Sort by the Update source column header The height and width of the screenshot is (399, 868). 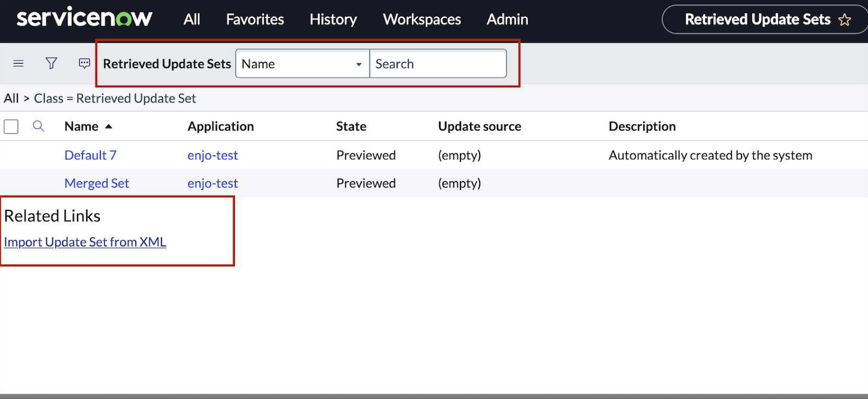[x=480, y=127]
